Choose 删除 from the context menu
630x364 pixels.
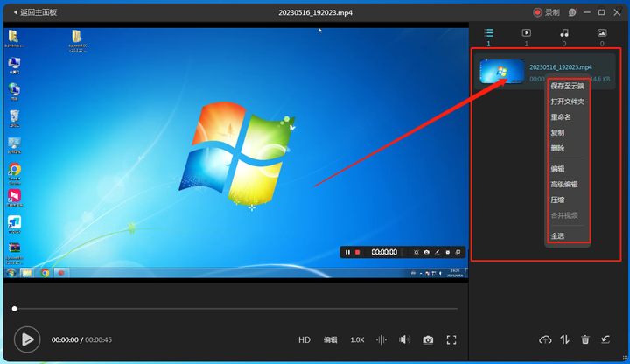(x=557, y=148)
